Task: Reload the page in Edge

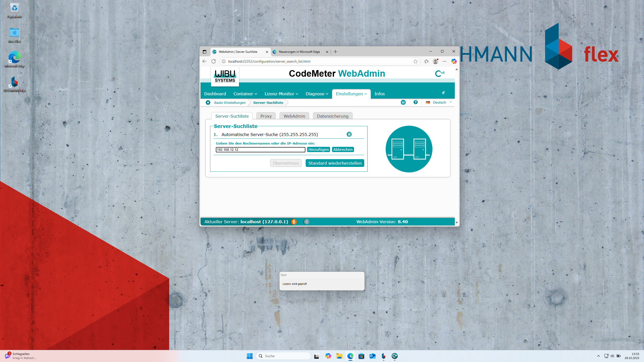Action: coord(214,61)
